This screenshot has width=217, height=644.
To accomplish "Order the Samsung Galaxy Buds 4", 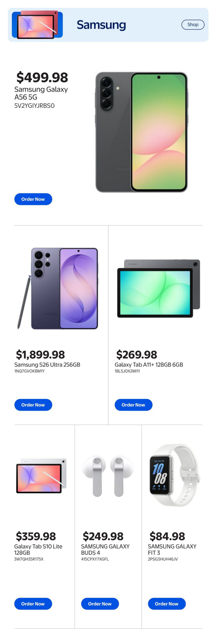I will pyautogui.click(x=100, y=604).
